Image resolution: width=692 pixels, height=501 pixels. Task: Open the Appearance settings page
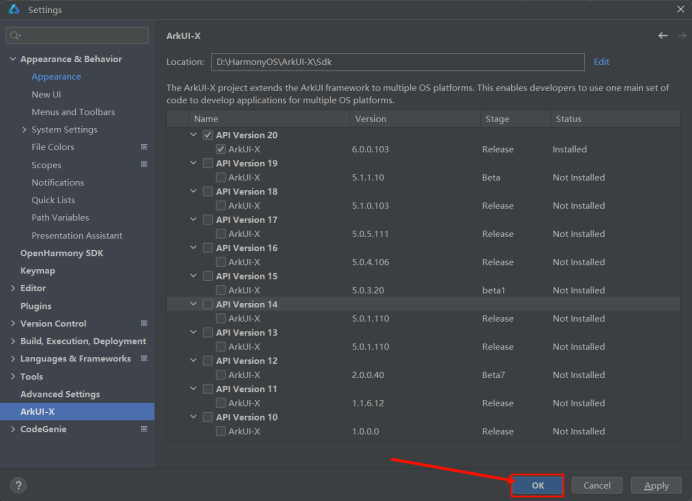click(x=56, y=77)
